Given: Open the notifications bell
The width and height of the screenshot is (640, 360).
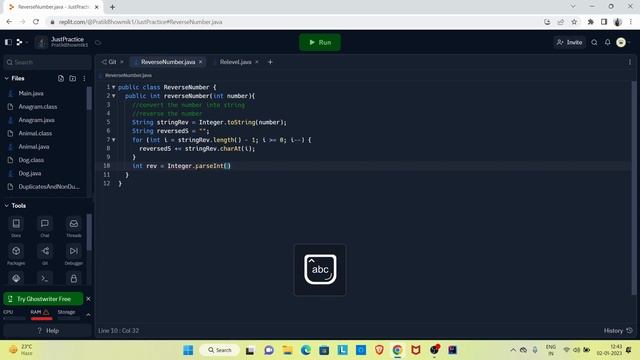Looking at the screenshot, I should coord(607,42).
